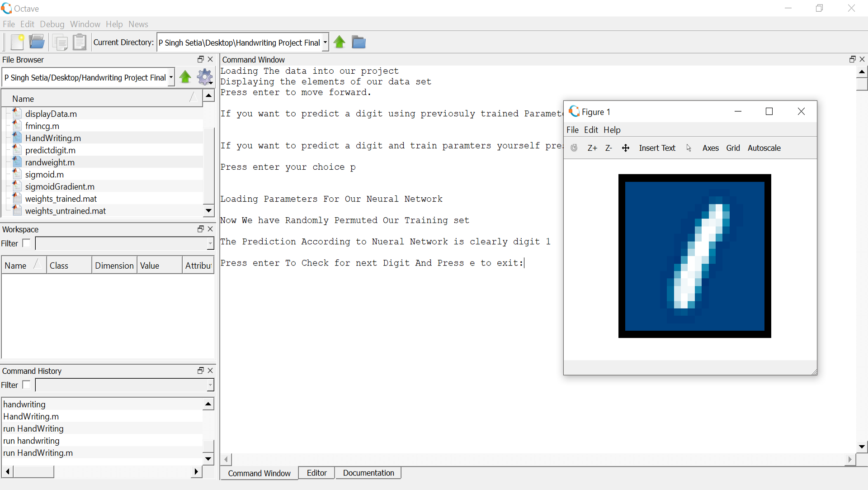Click the Paste clipboard icon
This screenshot has width=868, height=490.
[80, 42]
